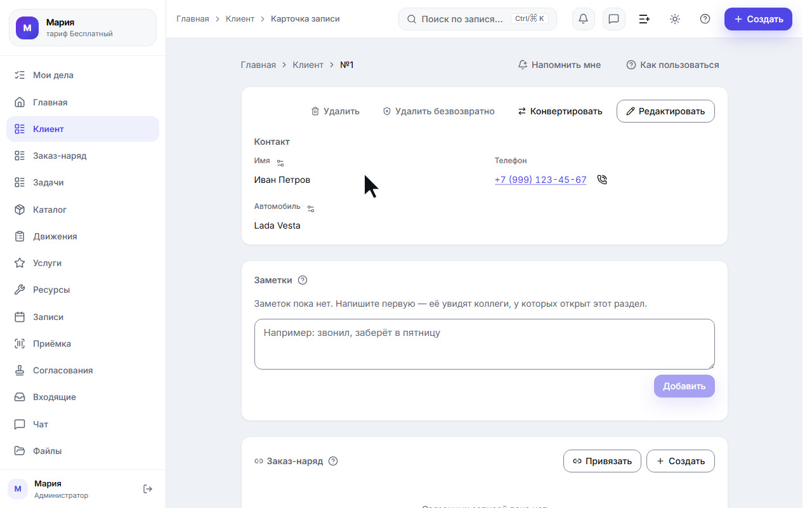812x508 pixels.
Task: Click Главная in top bar breadcrumb
Action: pos(193,19)
